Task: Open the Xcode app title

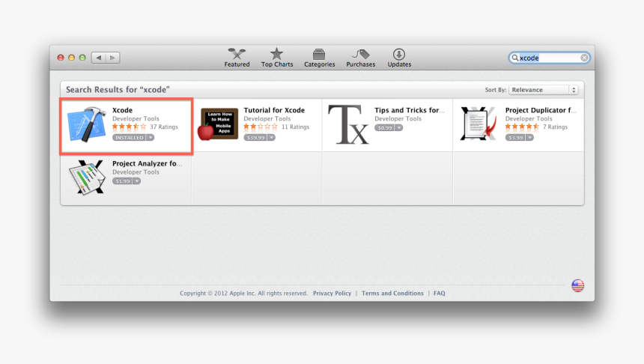Action: 122,110
